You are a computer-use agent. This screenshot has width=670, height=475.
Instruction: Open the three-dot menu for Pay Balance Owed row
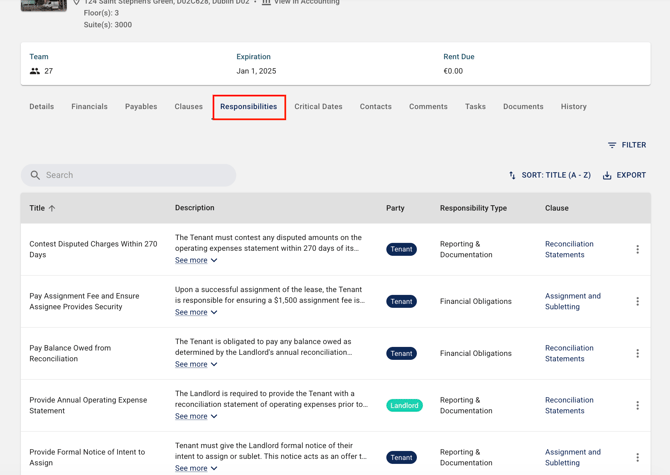(637, 353)
